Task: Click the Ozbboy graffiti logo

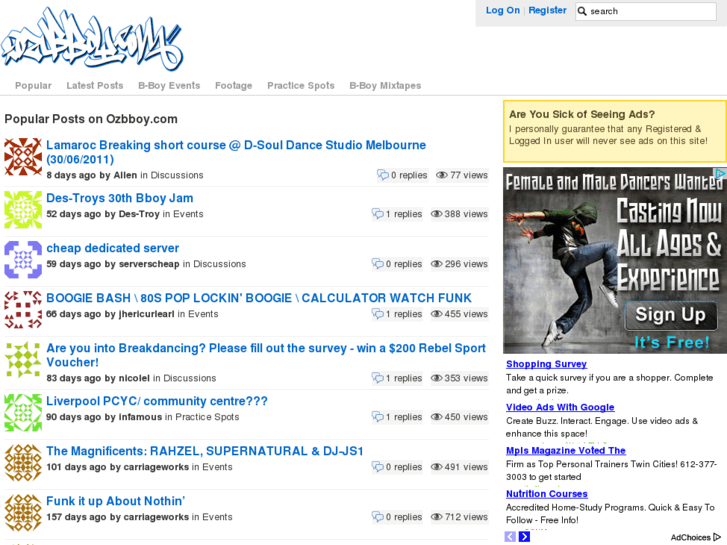Action: coord(91,39)
